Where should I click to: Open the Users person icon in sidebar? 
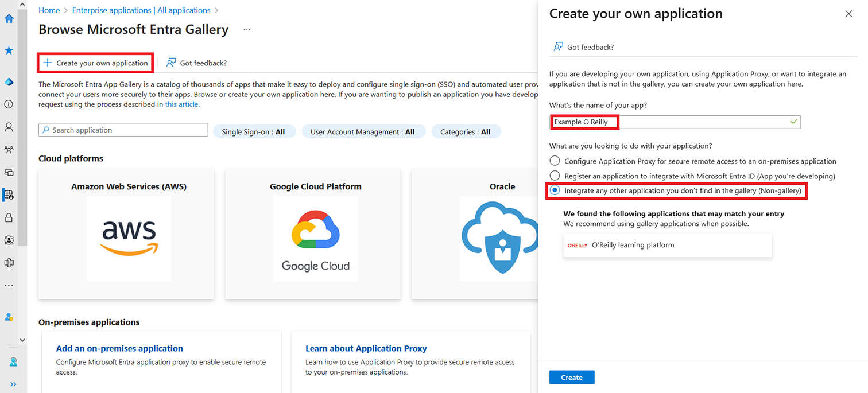pos(9,127)
